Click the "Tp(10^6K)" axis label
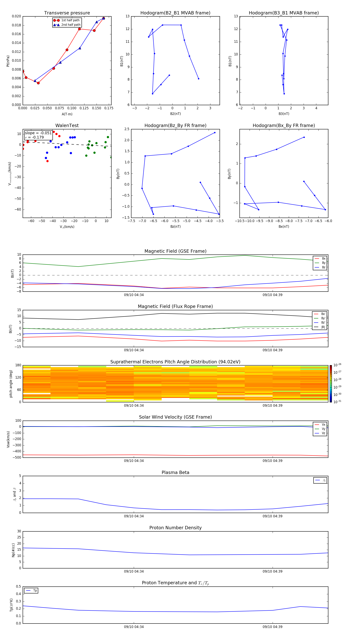This screenshot has width=351, height=644. 11,605
